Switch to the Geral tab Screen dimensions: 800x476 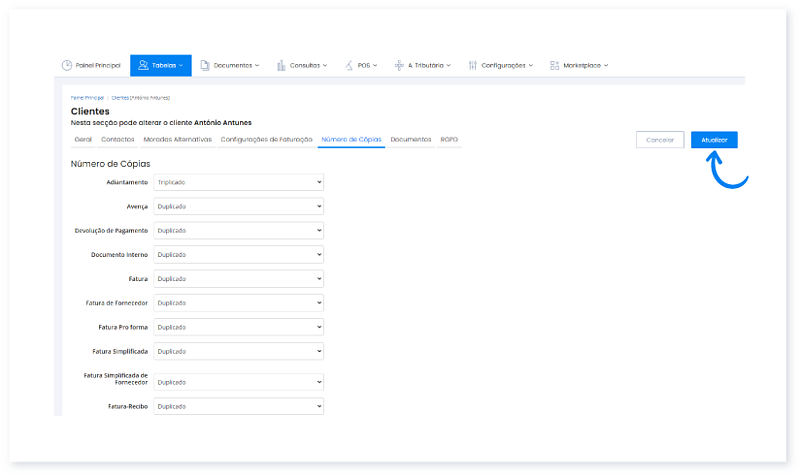click(83, 139)
